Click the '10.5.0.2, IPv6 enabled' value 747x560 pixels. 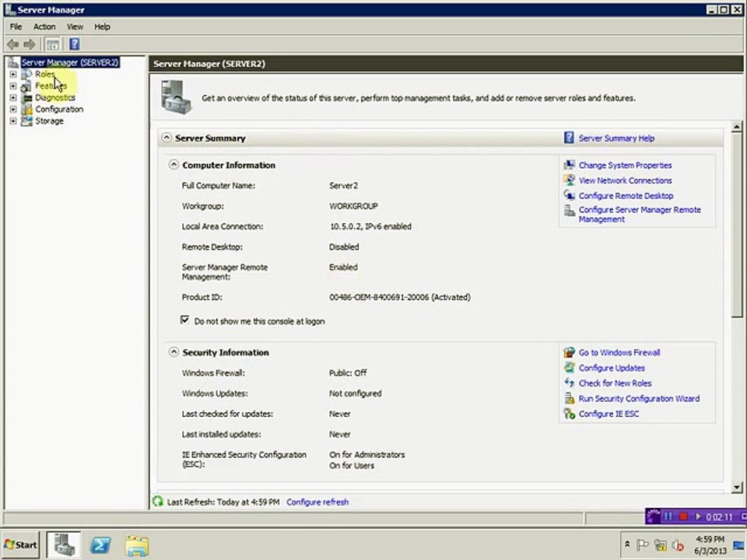tap(370, 226)
